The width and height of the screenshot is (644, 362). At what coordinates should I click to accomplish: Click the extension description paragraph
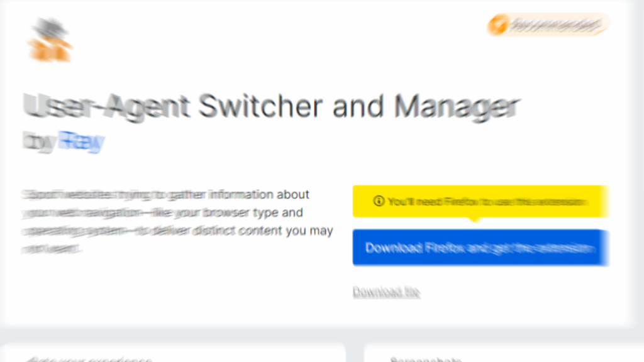point(177,222)
